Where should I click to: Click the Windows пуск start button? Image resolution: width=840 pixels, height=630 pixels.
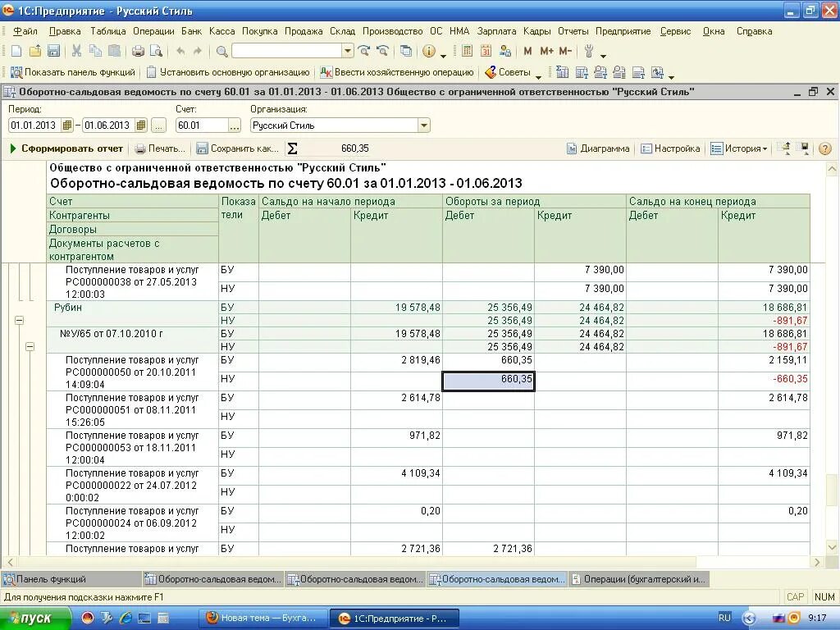coord(35,619)
